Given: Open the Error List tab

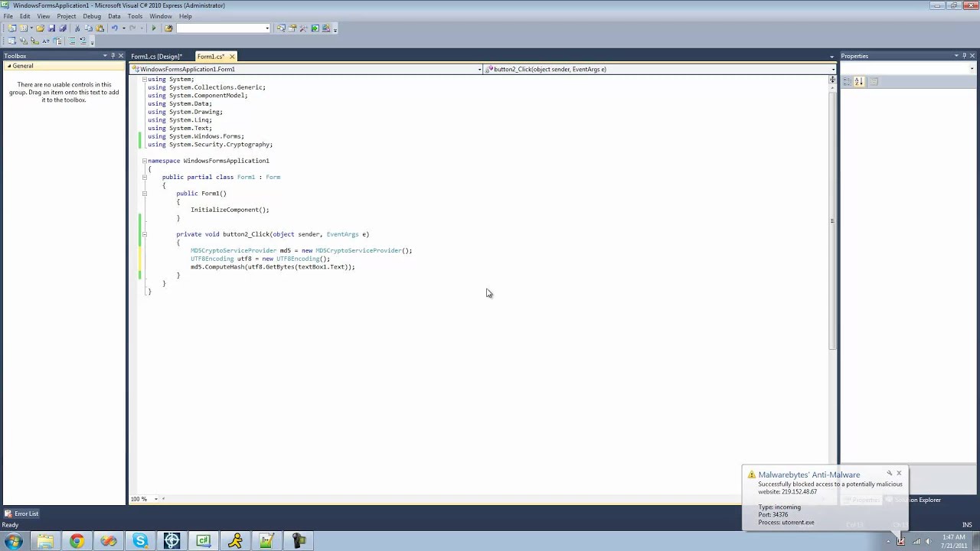Looking at the screenshot, I should click(x=21, y=514).
